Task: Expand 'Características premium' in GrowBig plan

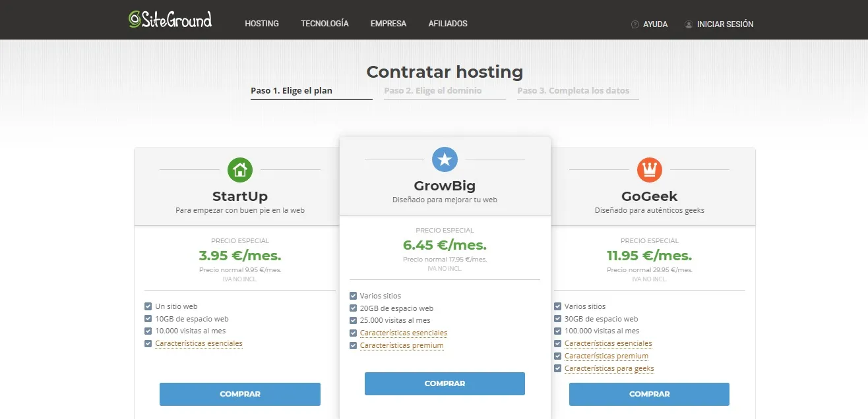Action: 402,346
